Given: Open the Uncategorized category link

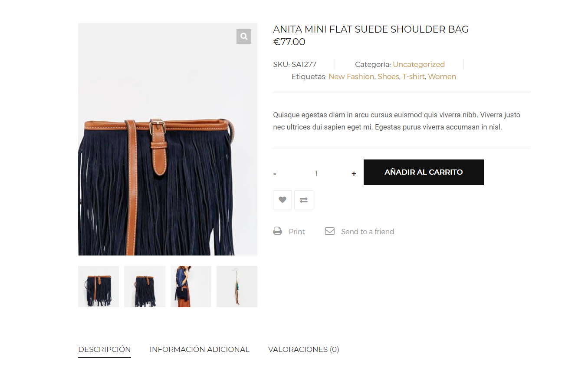Looking at the screenshot, I should click(x=419, y=64).
